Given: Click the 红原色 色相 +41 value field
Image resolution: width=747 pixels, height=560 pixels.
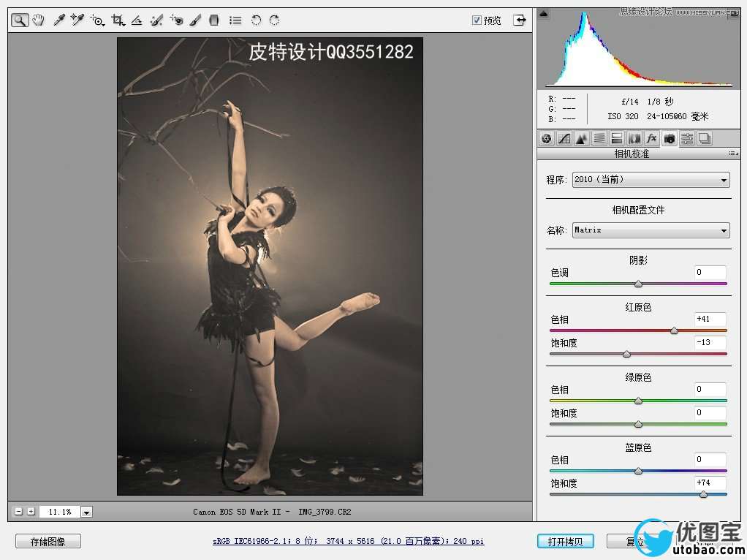Looking at the screenshot, I should click(710, 319).
